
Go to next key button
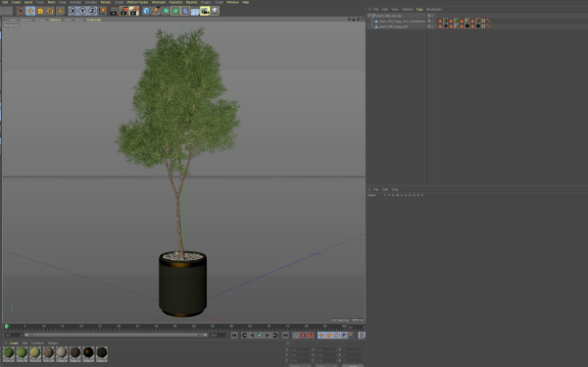(x=274, y=335)
